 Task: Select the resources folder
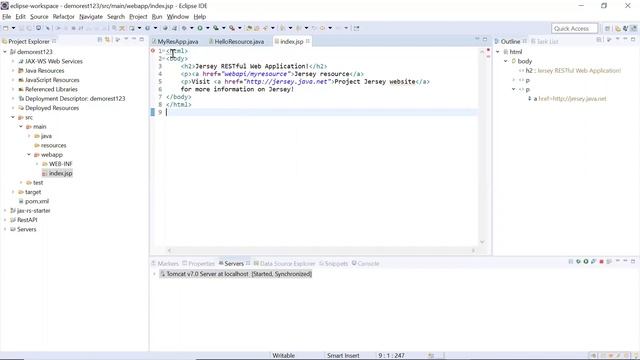(x=53, y=145)
